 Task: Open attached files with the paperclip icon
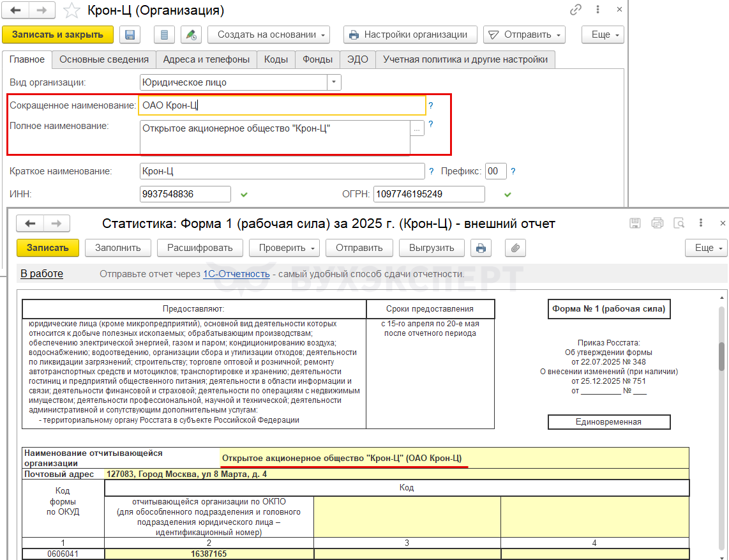[515, 248]
